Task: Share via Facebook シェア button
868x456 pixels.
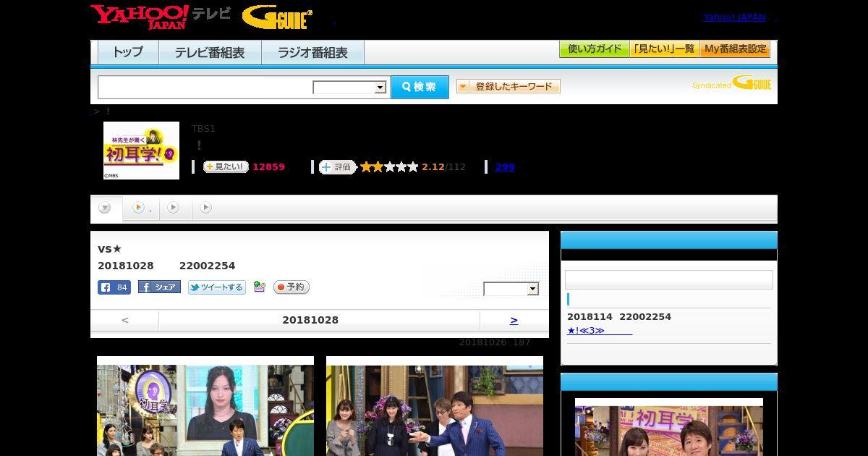Action: [159, 287]
